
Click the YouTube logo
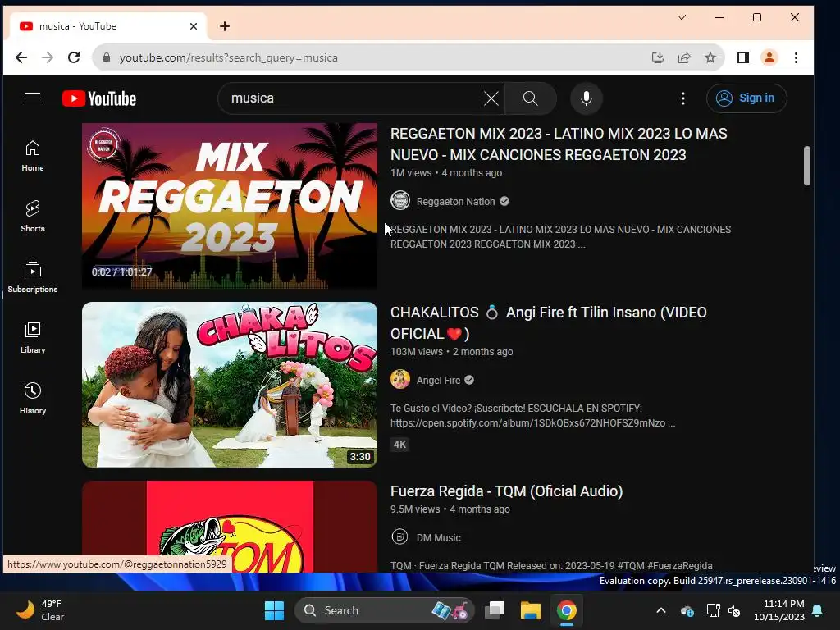(99, 98)
